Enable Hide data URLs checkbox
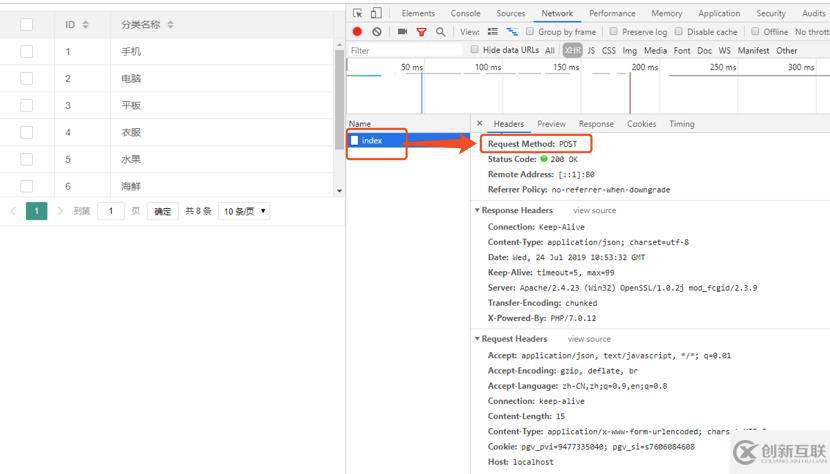 474,49
